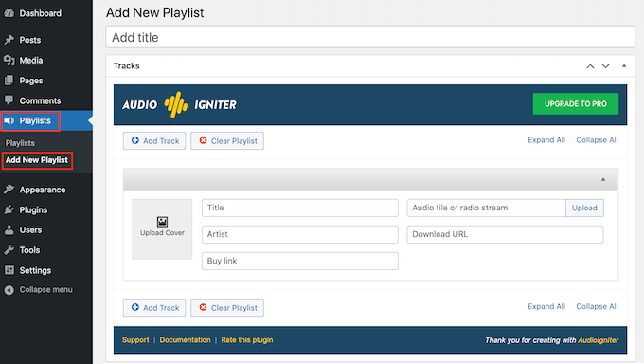Click Upload button beside audio file field

tap(584, 208)
